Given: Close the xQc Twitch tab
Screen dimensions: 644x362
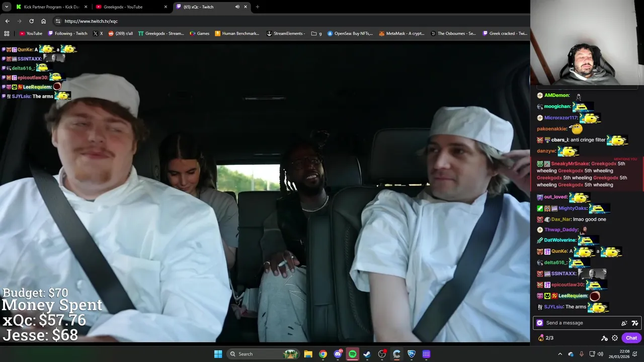Looking at the screenshot, I should pos(246,7).
